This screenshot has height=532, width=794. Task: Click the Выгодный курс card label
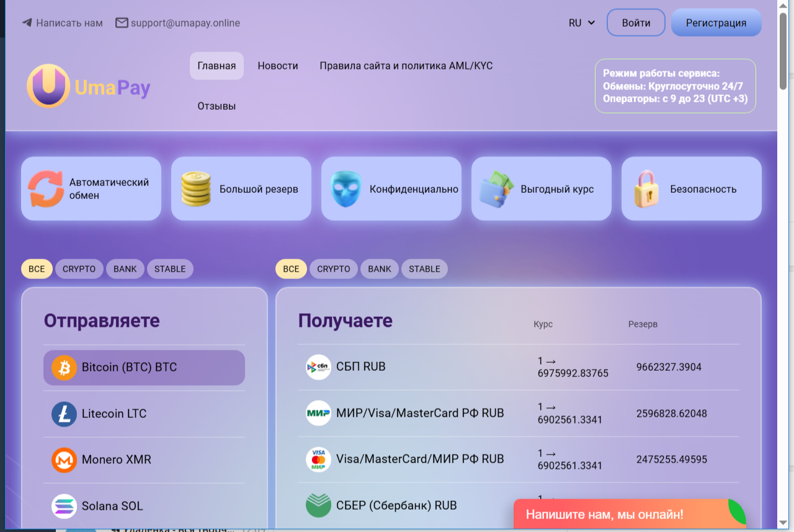click(557, 189)
